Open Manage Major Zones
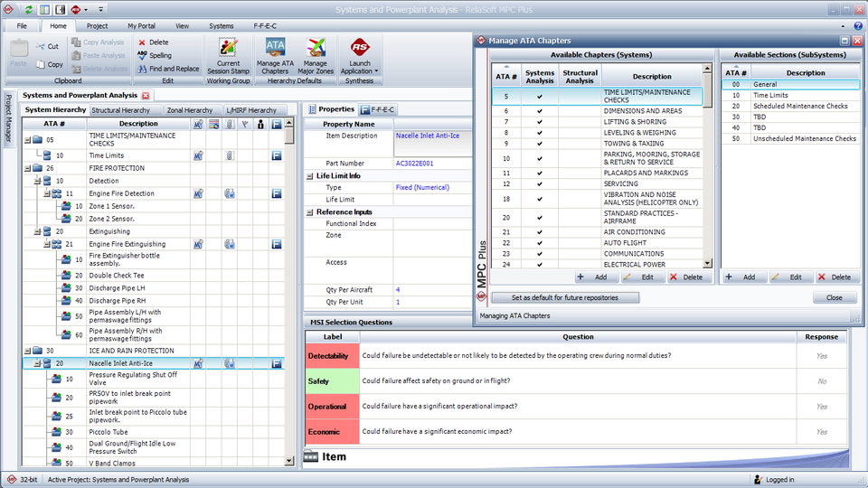 click(x=316, y=56)
